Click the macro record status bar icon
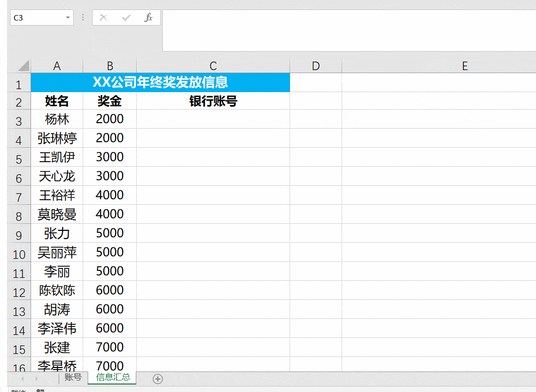The height and width of the screenshot is (392, 536). (x=41, y=390)
